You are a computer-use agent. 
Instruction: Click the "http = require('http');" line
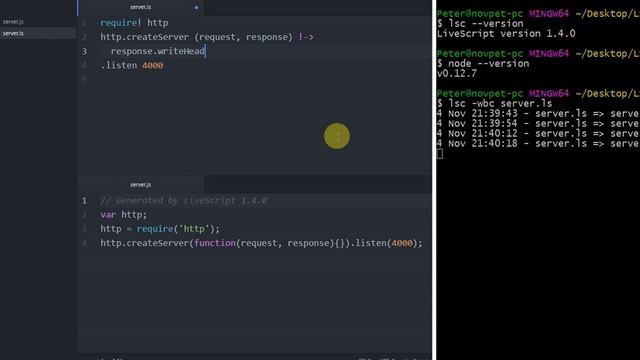click(160, 229)
